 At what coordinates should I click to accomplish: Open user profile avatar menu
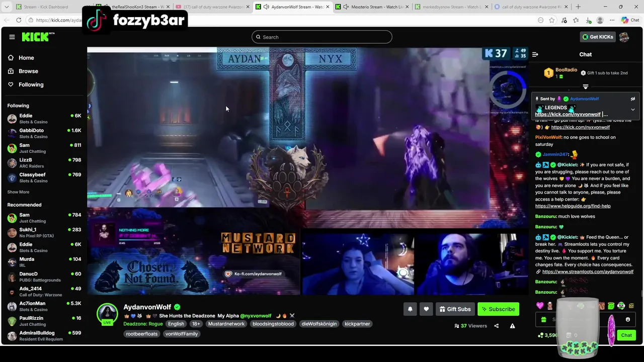[624, 37]
